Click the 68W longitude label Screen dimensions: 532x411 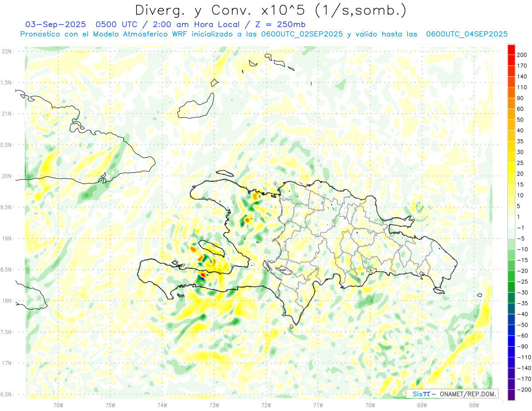pyautogui.click(x=474, y=405)
